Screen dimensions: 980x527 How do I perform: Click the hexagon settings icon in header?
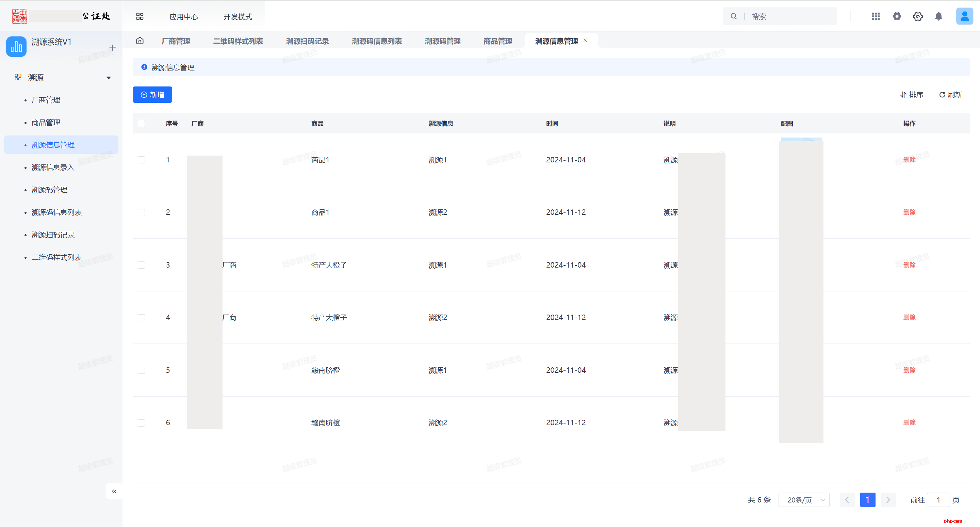pos(917,16)
